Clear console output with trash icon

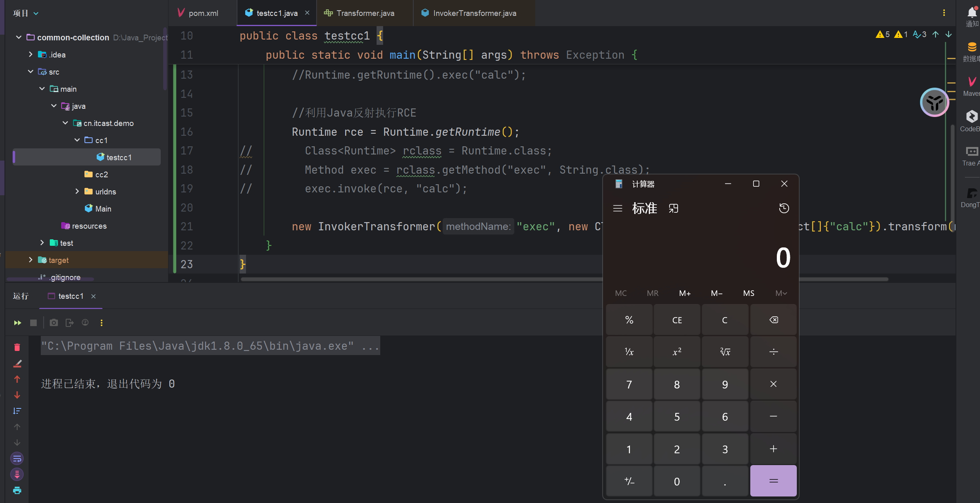[17, 347]
